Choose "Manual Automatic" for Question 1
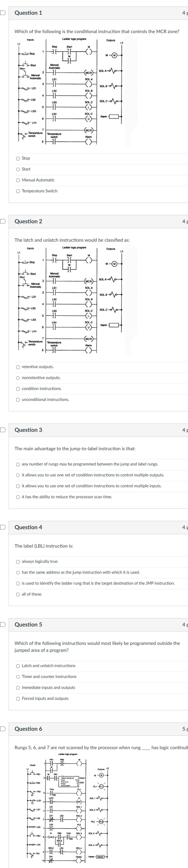 point(18,180)
